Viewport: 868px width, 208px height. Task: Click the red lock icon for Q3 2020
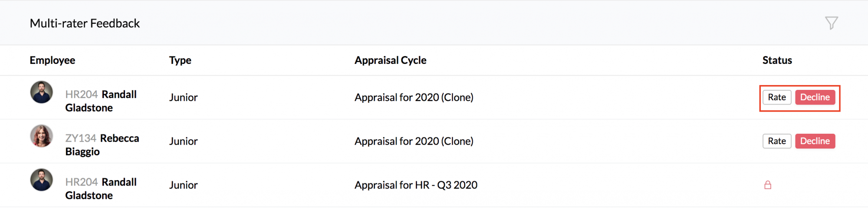tap(768, 185)
